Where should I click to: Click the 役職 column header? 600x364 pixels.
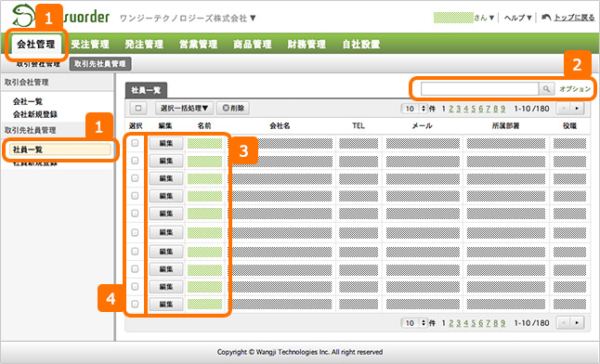569,126
